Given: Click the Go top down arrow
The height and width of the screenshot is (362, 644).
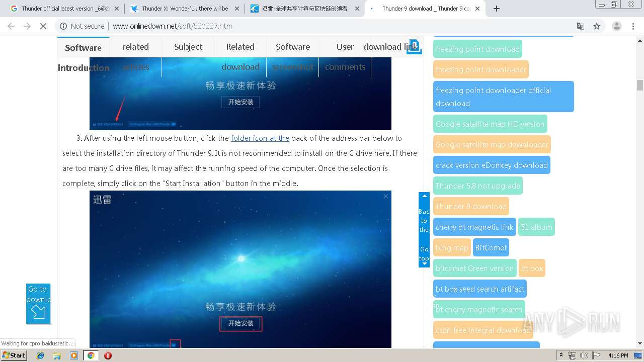Looking at the screenshot, I should 424,263.
